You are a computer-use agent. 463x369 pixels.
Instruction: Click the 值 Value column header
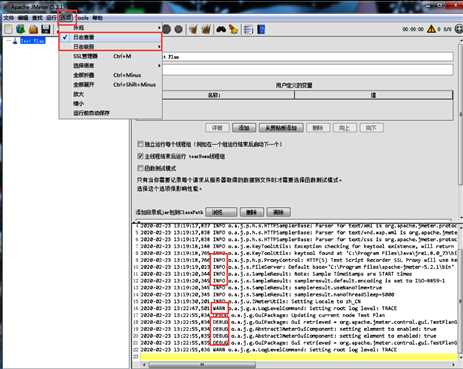pyautogui.click(x=373, y=95)
